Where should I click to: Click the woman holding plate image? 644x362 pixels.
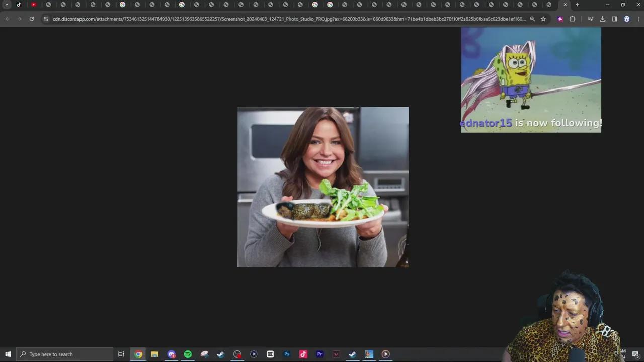pos(323,187)
